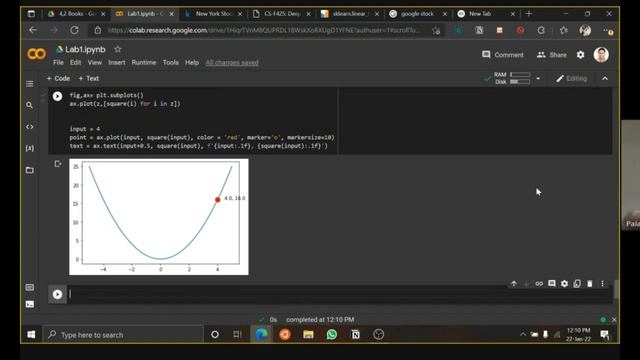Refresh the page in browser toolbar
This screenshot has height=360, width=640.
(x=74, y=30)
